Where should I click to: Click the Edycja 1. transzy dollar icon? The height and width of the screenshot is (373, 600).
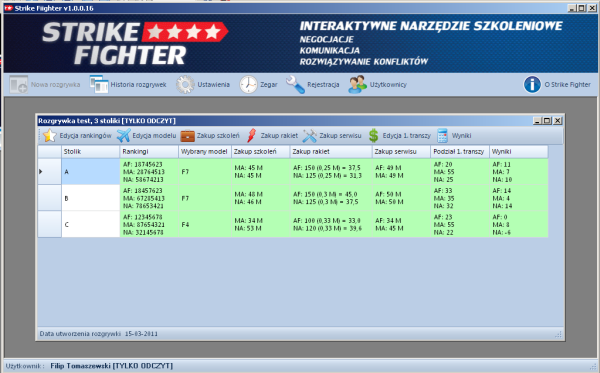[373, 135]
